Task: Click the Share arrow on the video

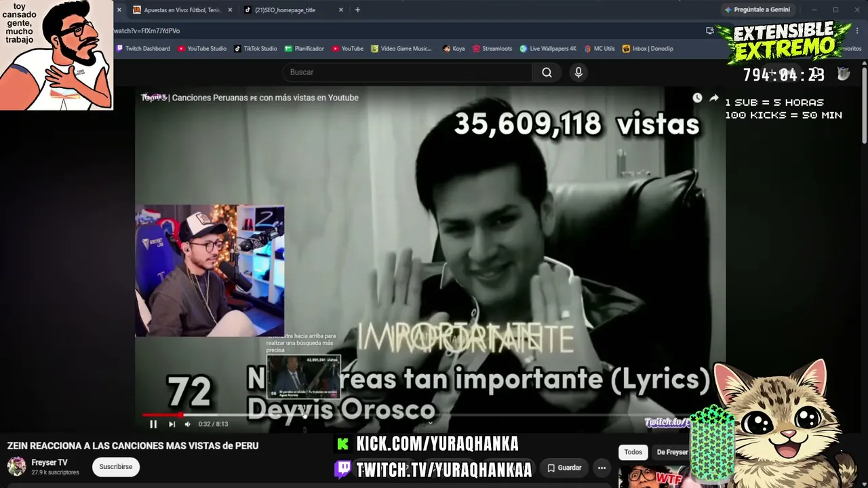Action: (714, 98)
